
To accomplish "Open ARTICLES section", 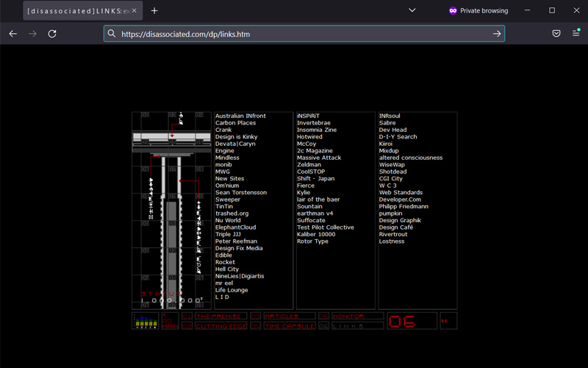I will 290,316.
